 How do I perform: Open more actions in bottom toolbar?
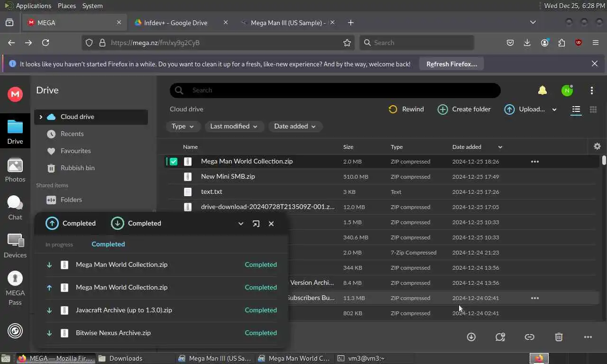588,337
